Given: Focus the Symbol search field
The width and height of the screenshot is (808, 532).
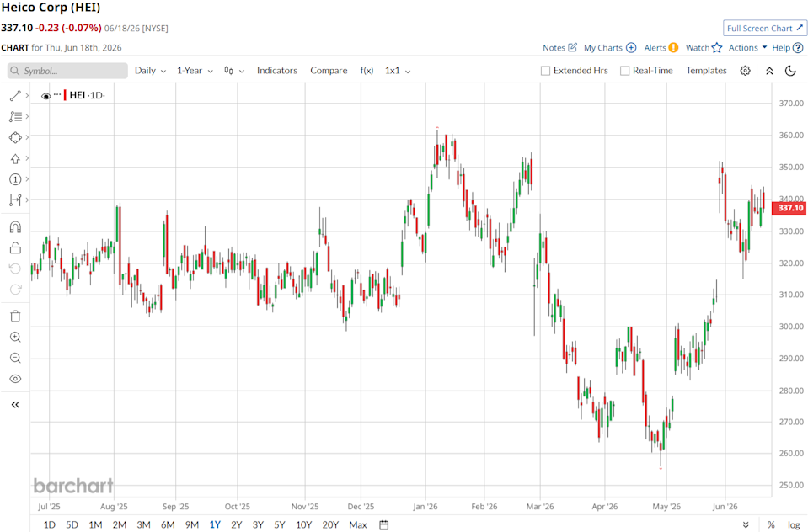Looking at the screenshot, I should click(x=67, y=71).
